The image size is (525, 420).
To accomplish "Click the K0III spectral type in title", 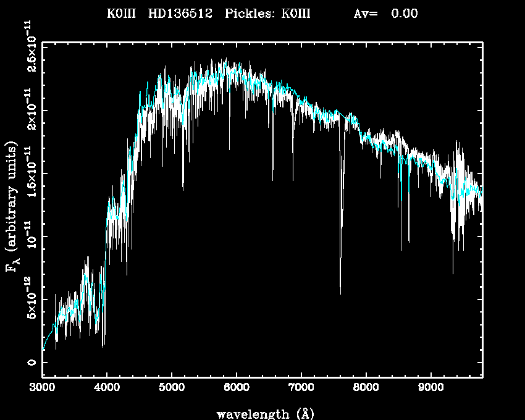I will (121, 14).
